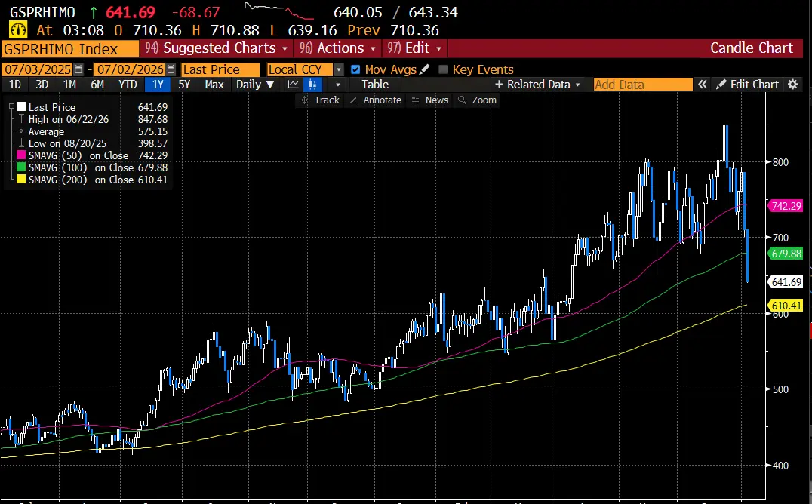Open the Suggested Charts menu
Screen dimensions: 812x504
point(217,48)
